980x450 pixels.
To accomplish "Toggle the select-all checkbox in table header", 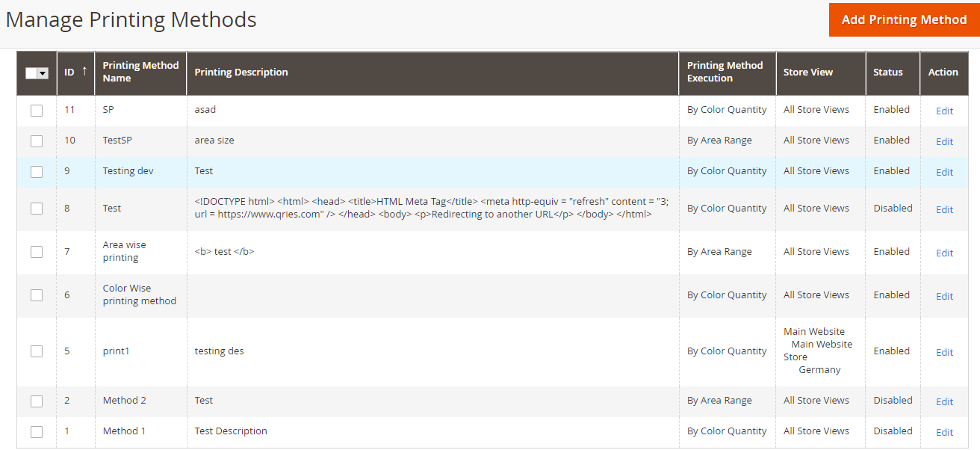I will pyautogui.click(x=31, y=73).
